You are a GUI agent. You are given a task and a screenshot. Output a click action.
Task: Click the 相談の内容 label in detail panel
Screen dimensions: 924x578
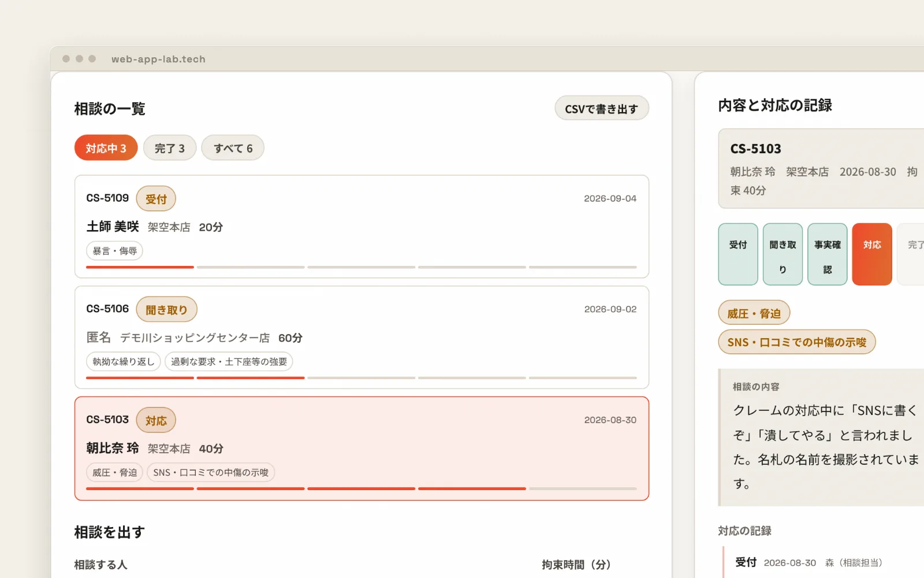[x=756, y=387]
